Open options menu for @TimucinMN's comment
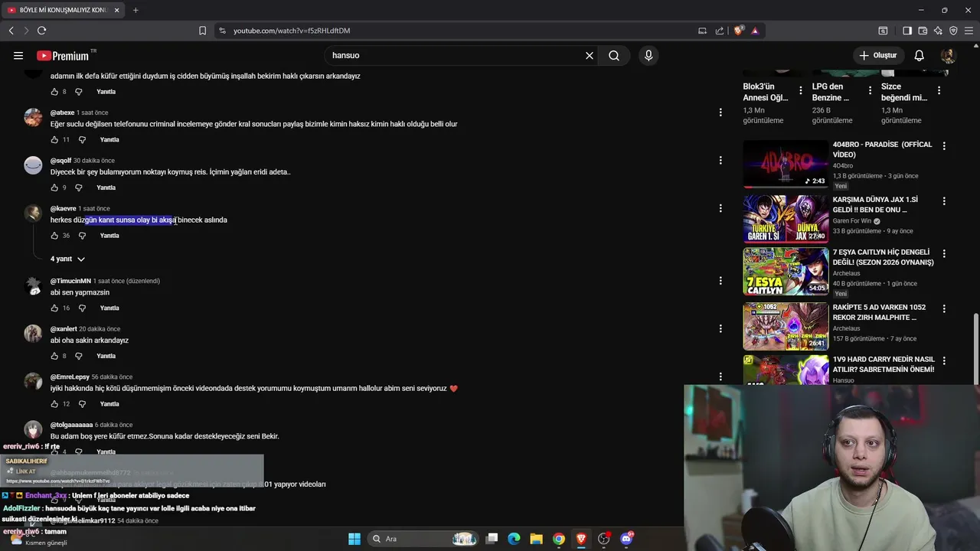This screenshot has height=551, width=980. click(720, 281)
